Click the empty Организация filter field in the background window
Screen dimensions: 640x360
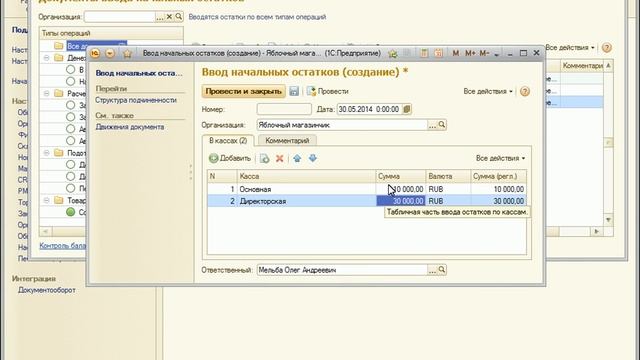[x=119, y=17]
